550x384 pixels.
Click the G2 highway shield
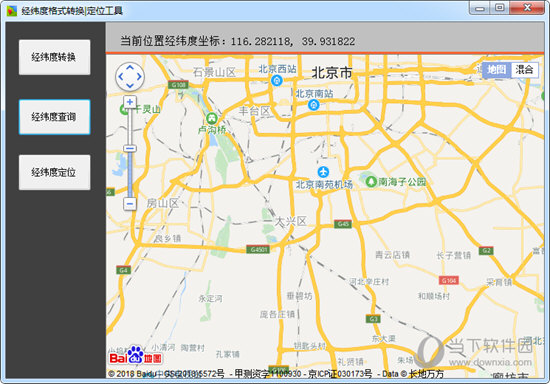pos(486,250)
